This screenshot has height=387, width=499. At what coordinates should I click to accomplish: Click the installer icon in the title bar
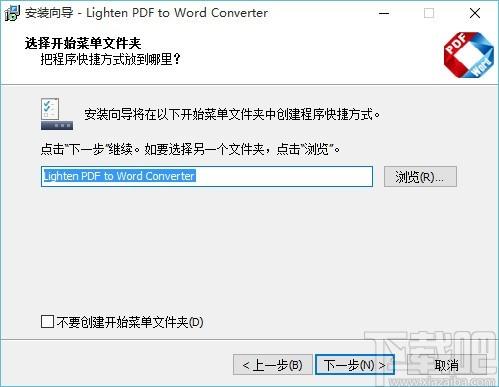[x=12, y=13]
